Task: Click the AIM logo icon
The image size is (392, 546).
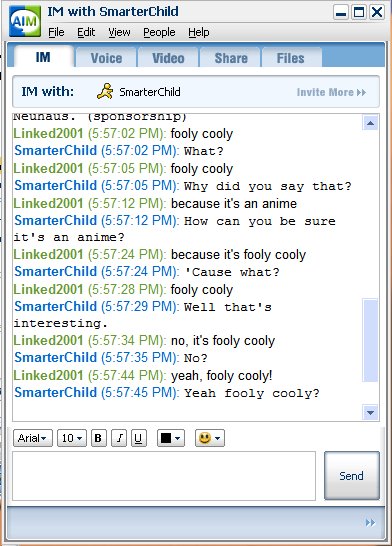Action: coord(24,22)
